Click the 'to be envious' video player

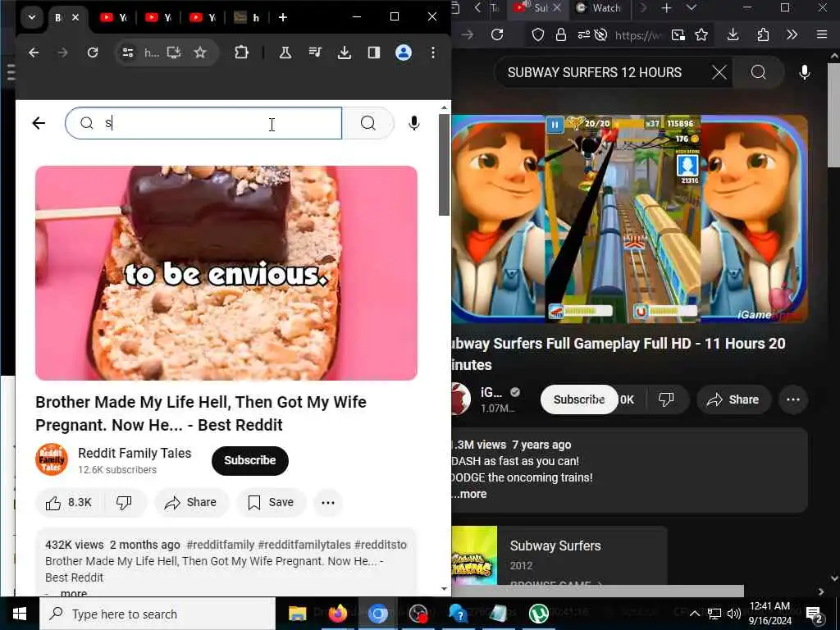(226, 273)
